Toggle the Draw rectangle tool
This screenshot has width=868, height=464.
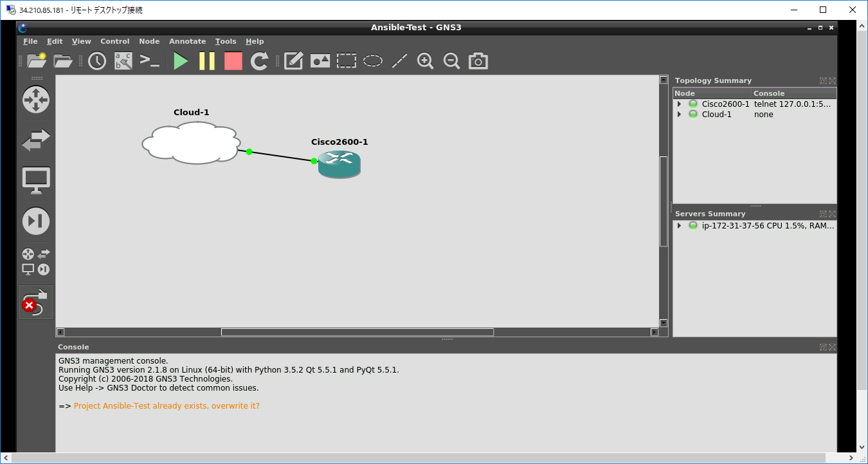coord(347,61)
